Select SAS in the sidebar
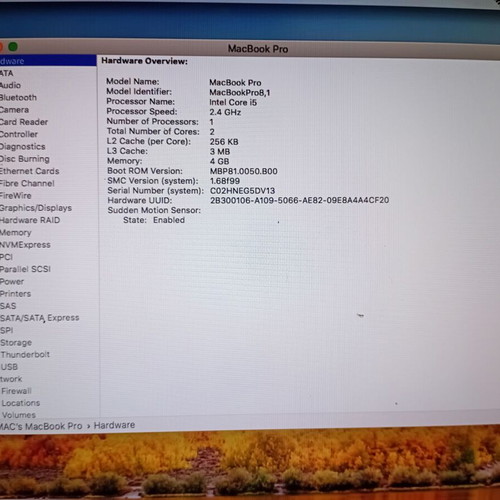 pos(8,306)
